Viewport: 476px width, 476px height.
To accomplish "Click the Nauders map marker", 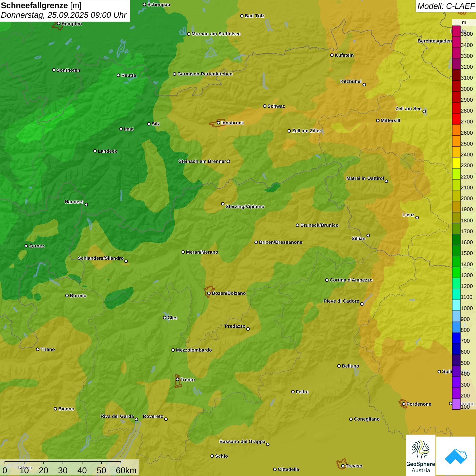I will pyautogui.click(x=86, y=204).
